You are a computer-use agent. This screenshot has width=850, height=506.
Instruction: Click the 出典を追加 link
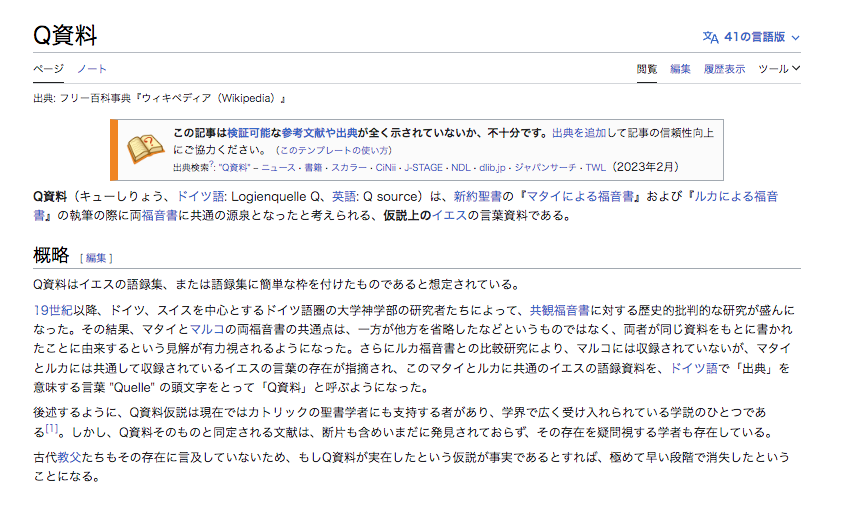pyautogui.click(x=578, y=133)
